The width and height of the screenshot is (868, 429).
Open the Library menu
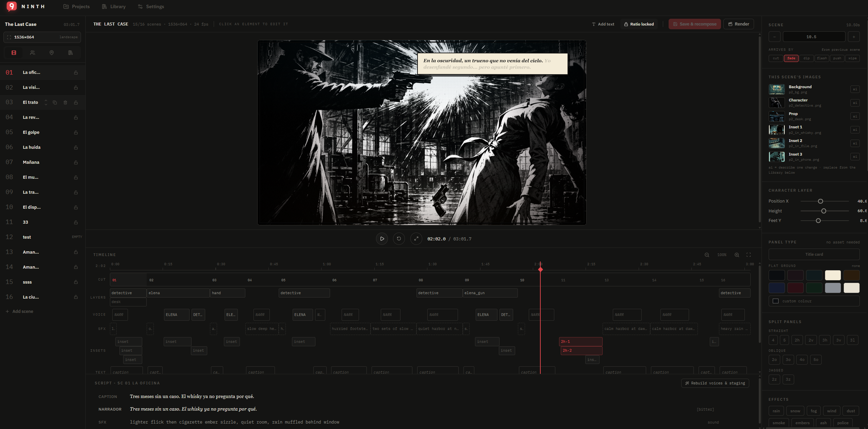pyautogui.click(x=114, y=6)
